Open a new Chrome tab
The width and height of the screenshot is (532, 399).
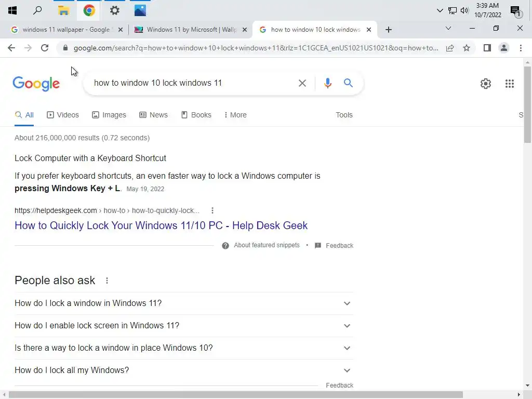point(389,30)
